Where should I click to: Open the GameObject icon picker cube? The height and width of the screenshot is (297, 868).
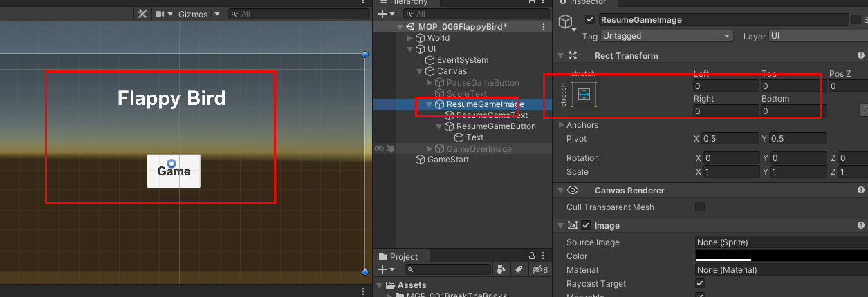tap(566, 23)
